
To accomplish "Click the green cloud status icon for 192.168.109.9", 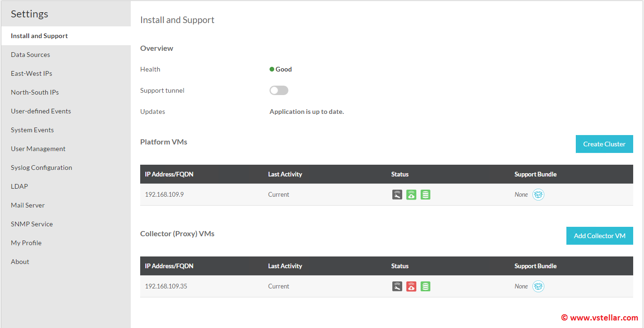I will [x=411, y=194].
